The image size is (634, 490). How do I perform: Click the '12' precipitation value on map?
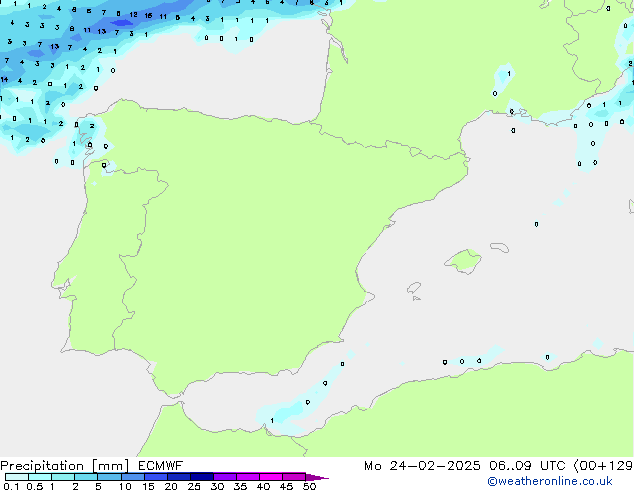(x=133, y=15)
